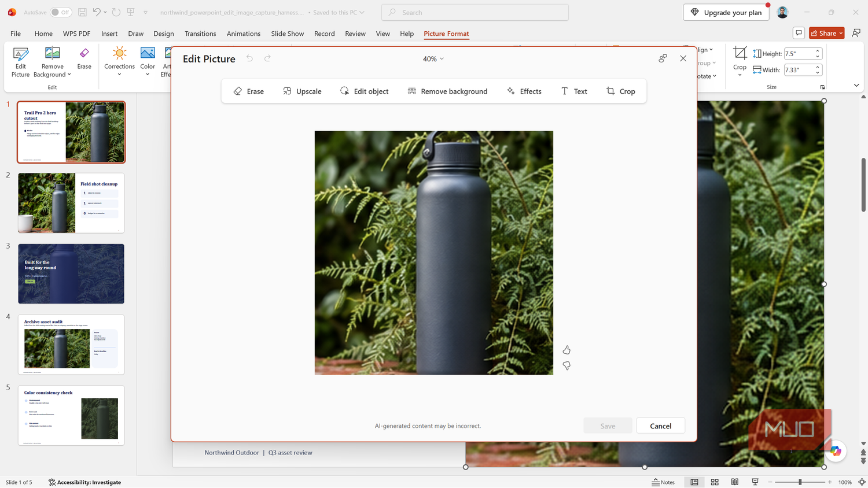Click the Search box in the title bar

475,12
